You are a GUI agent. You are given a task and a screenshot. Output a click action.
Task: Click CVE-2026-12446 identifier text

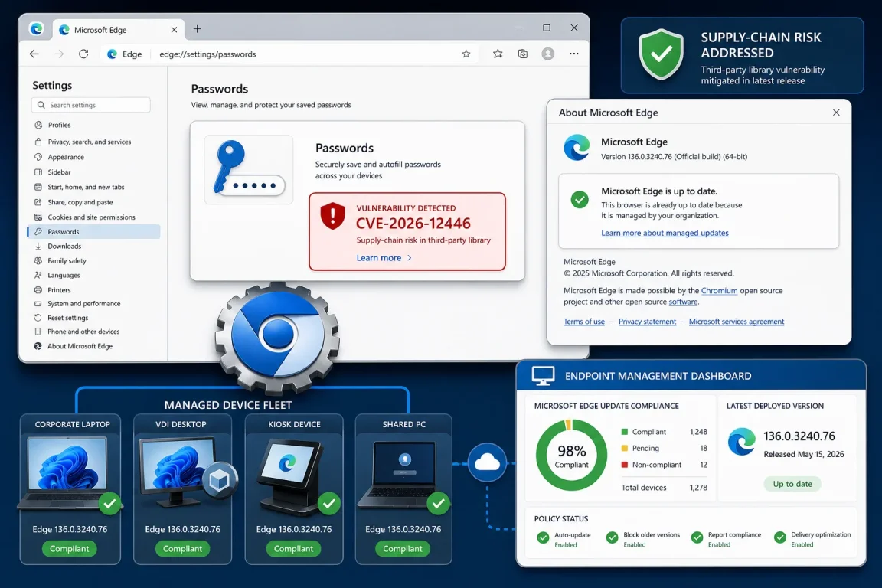coord(413,224)
